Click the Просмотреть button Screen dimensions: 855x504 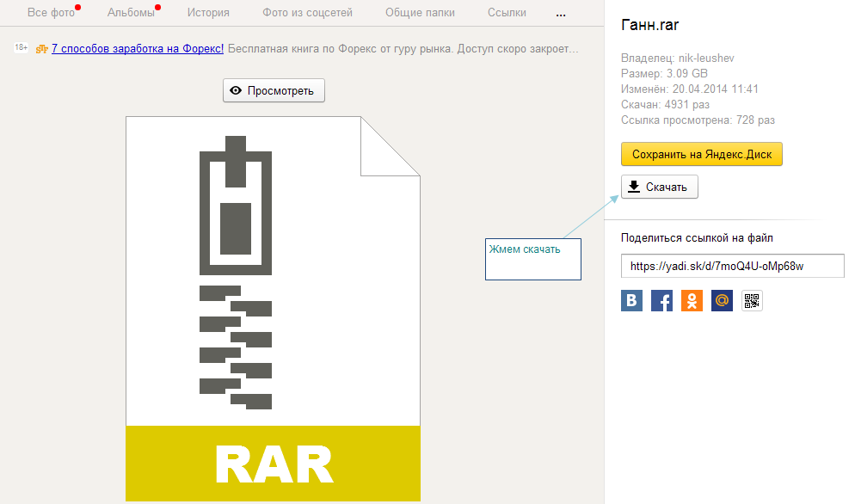coord(274,90)
